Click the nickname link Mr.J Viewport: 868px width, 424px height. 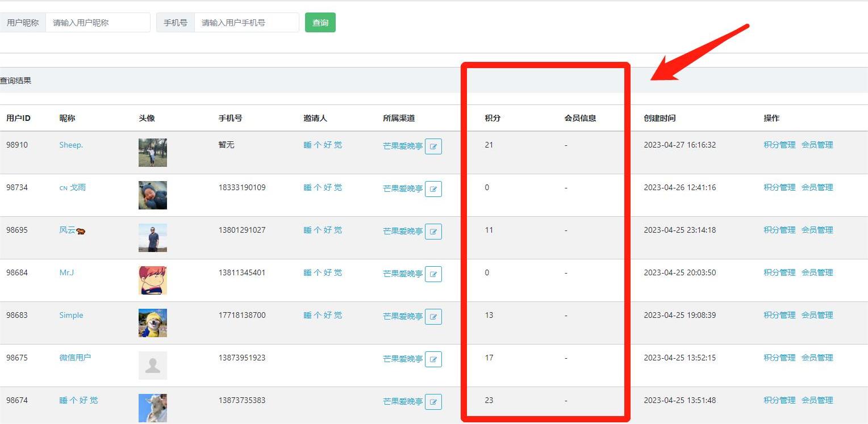(x=66, y=272)
